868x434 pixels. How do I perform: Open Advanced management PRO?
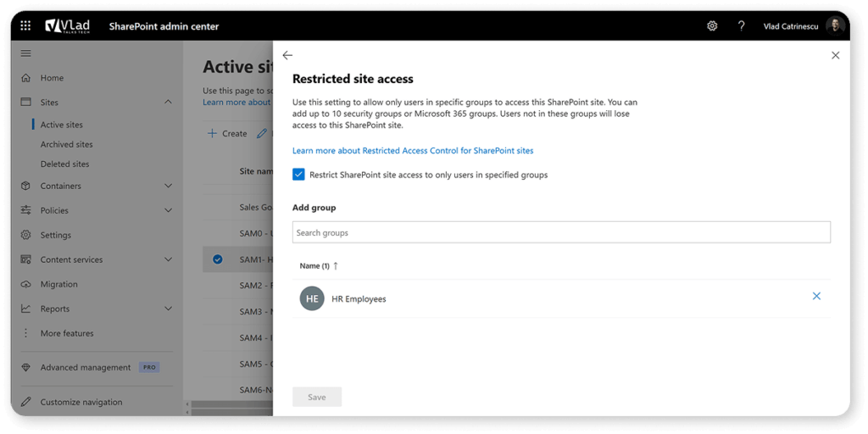click(100, 368)
